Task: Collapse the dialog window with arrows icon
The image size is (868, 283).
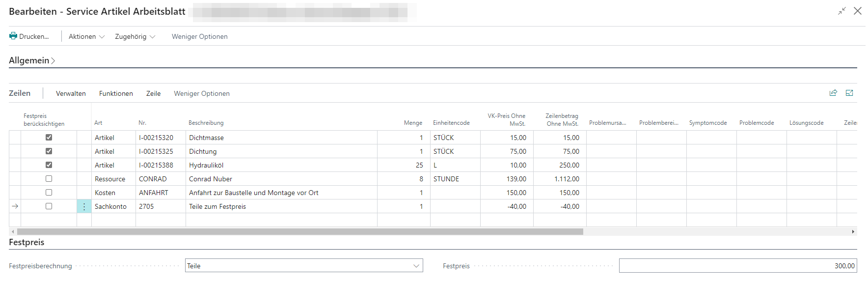Action: coord(842,11)
